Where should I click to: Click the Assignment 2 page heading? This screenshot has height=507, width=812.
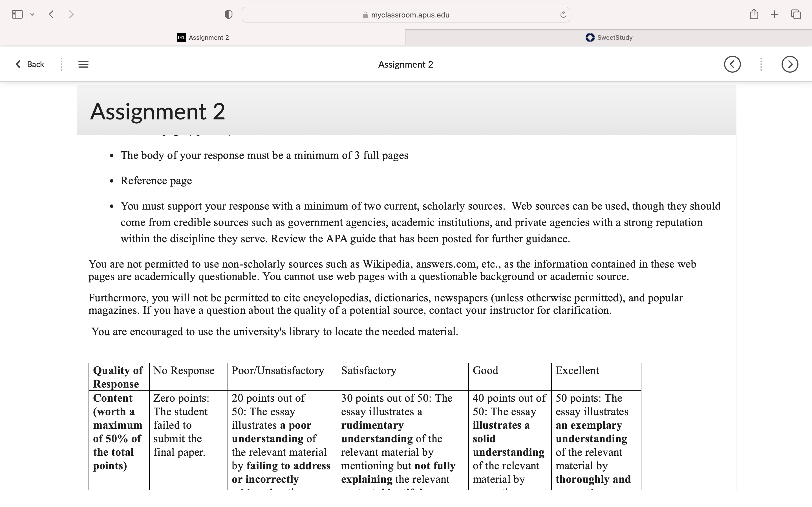(157, 111)
